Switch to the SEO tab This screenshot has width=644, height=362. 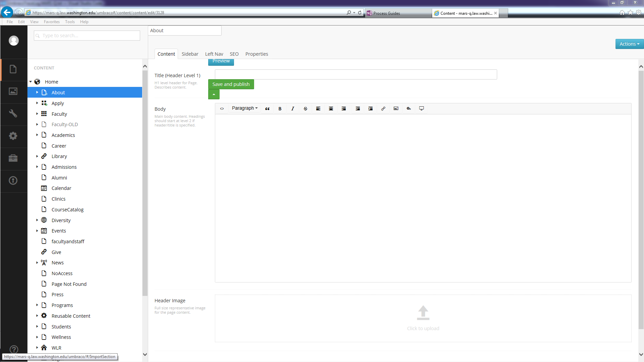pyautogui.click(x=234, y=54)
